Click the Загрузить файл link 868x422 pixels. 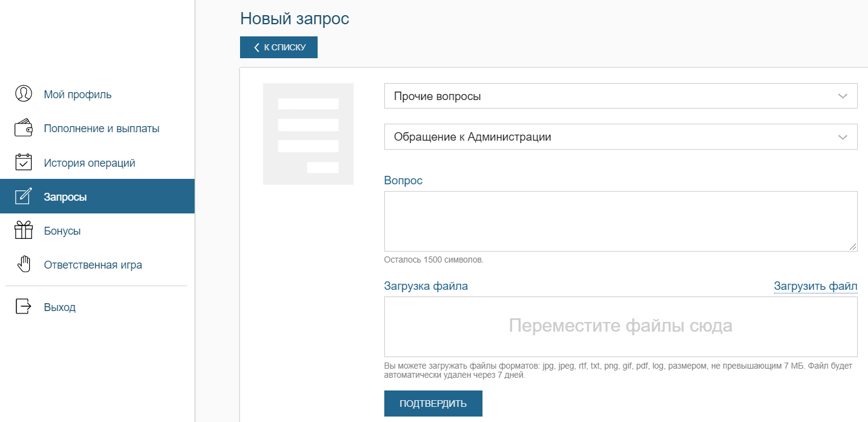[816, 286]
